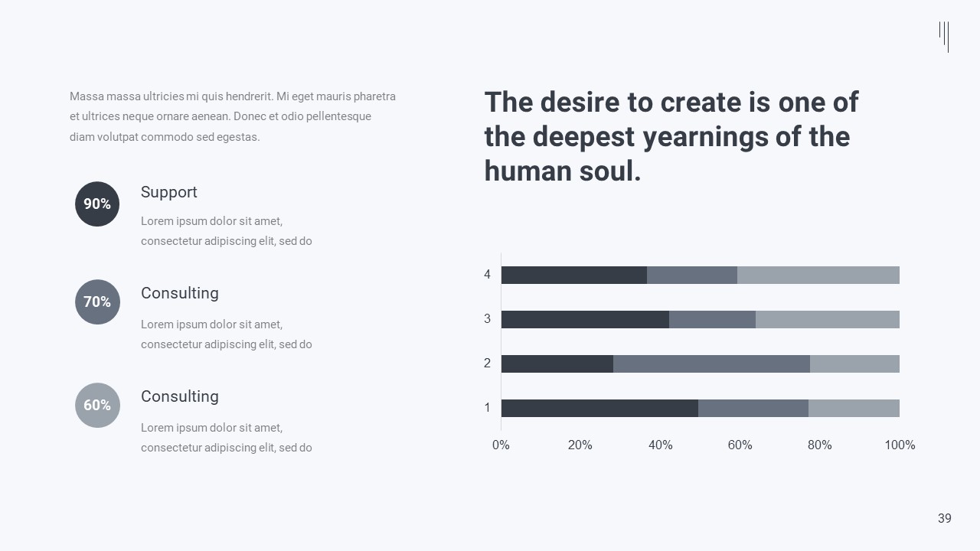Click the slide title about the desire to create
The height and width of the screenshot is (551, 980).
tap(671, 136)
